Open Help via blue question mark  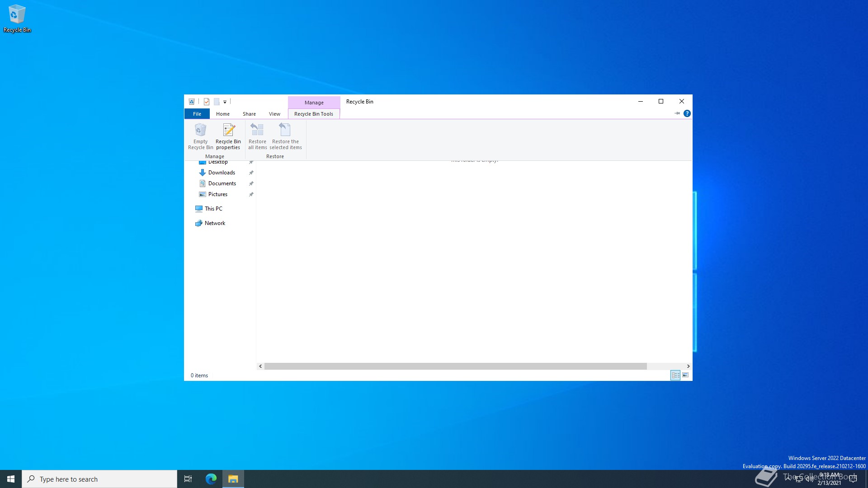point(687,113)
